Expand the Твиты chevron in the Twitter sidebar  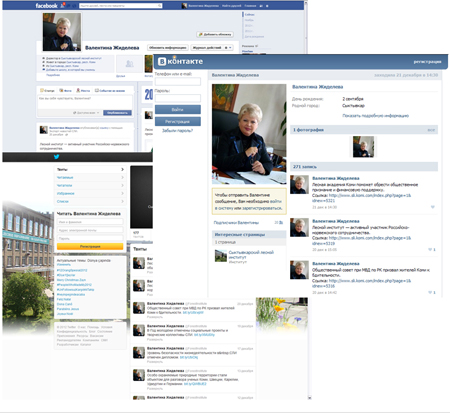tap(122, 169)
